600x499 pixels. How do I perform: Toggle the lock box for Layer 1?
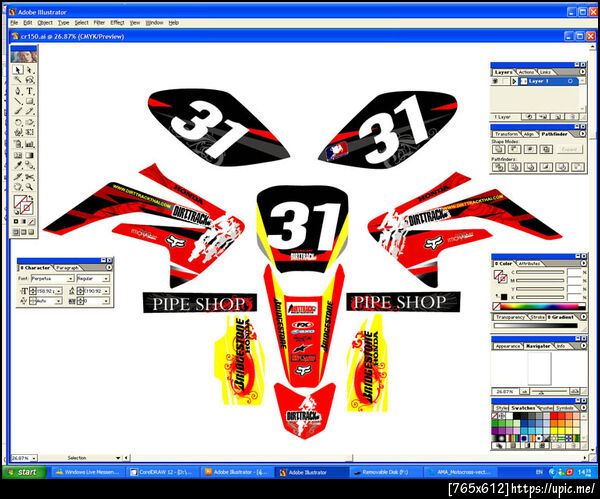(505, 81)
